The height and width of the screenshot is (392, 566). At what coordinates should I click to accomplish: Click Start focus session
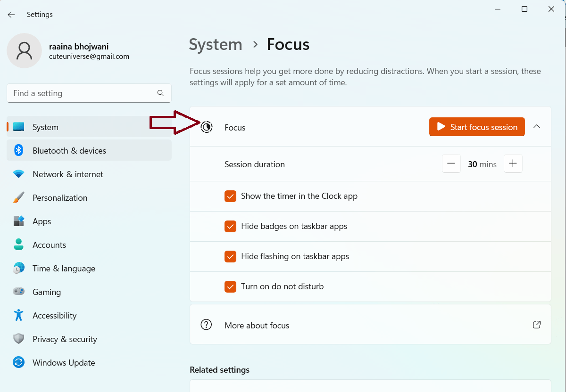point(476,127)
